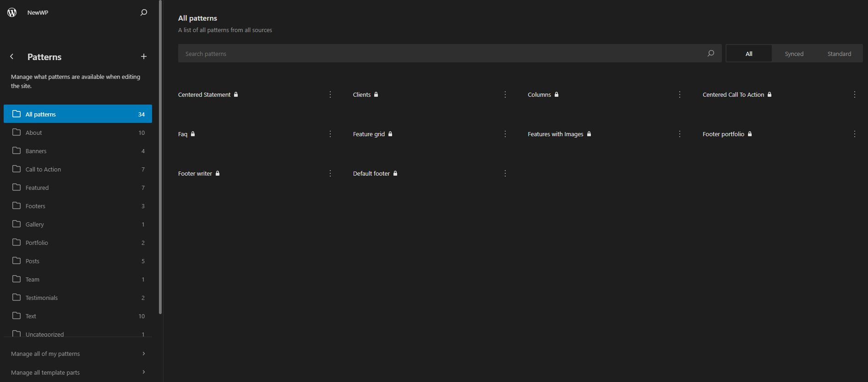This screenshot has height=382, width=868.
Task: Click lock icon beside Columns
Action: 557,94
